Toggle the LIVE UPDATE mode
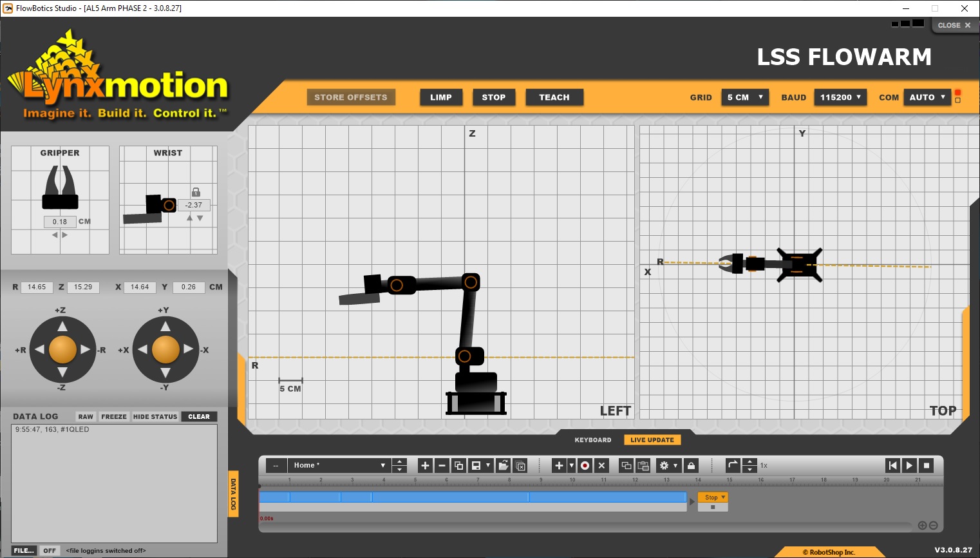The image size is (980, 558). [x=652, y=440]
